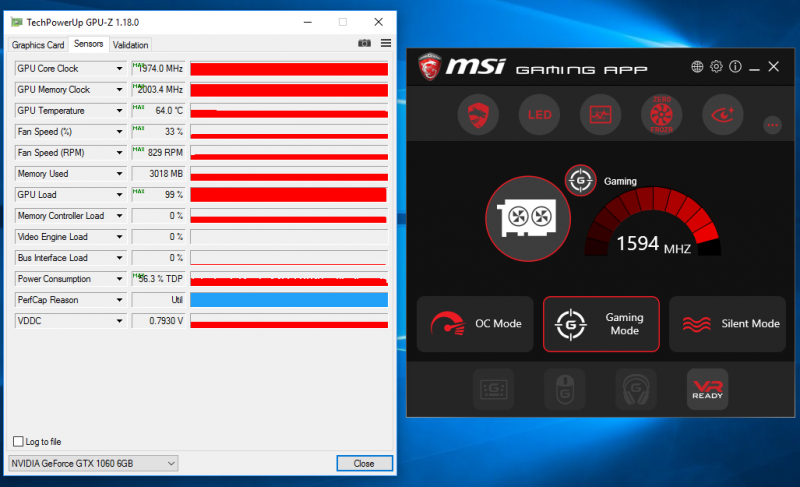The image size is (800, 487).
Task: Click the globe language icon in MSI app
Action: (697, 66)
